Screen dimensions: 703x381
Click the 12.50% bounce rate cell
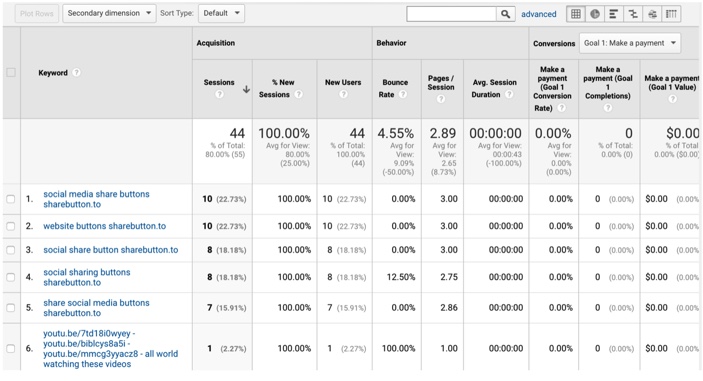coord(401,277)
